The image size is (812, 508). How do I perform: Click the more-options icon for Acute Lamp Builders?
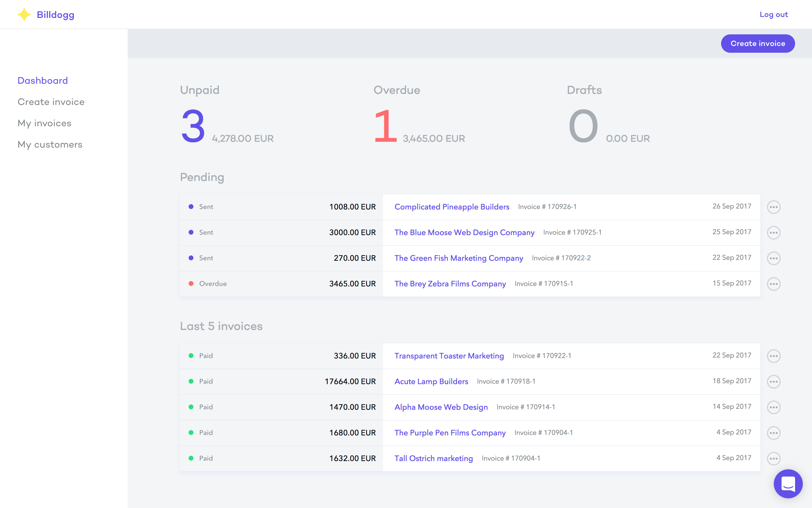tap(773, 382)
